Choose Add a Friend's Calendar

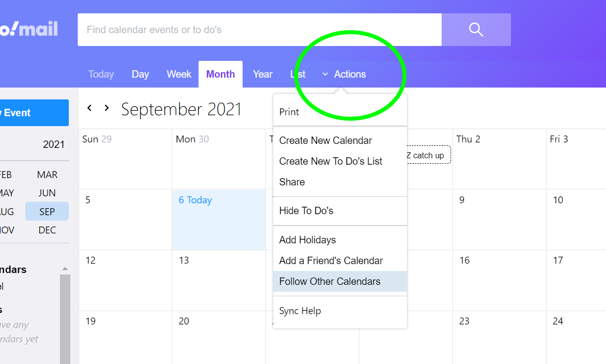coord(331,261)
